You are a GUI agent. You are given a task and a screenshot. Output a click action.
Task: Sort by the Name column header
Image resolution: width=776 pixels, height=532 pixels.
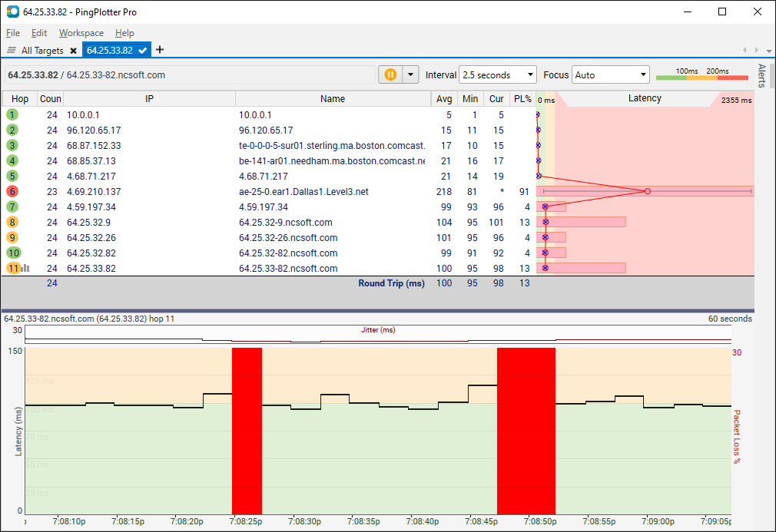tap(333, 99)
